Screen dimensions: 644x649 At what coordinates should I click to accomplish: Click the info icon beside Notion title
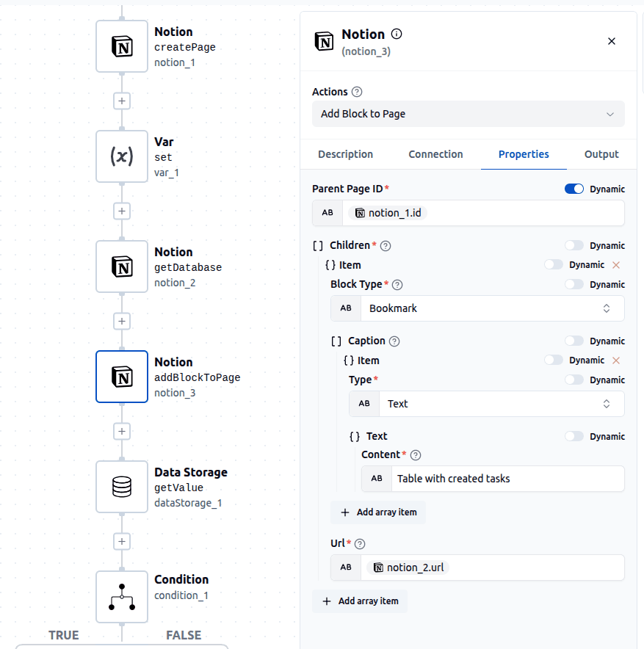pos(397,34)
